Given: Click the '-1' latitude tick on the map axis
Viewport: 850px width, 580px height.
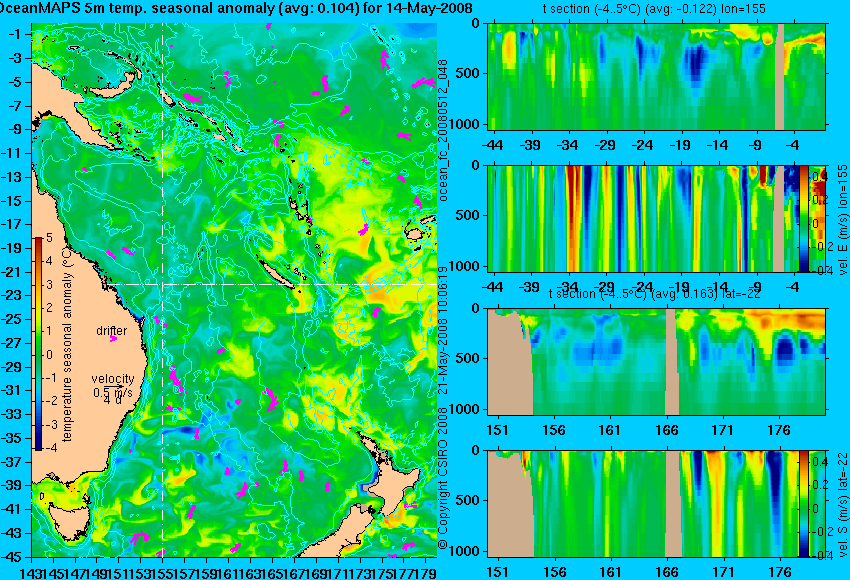Looking at the screenshot, I should point(16,34).
